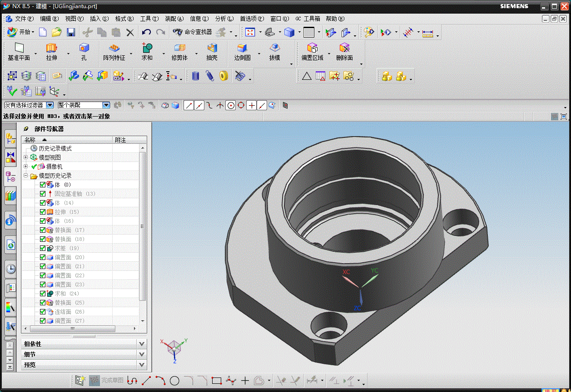The height and width of the screenshot is (392, 571).
Task: Click the 名称 column header
Action: coord(67,140)
